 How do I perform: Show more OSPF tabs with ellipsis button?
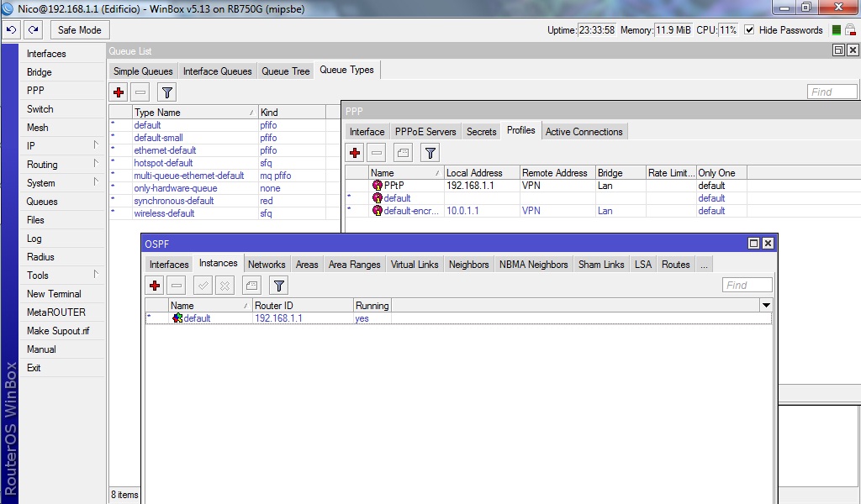[x=704, y=265]
